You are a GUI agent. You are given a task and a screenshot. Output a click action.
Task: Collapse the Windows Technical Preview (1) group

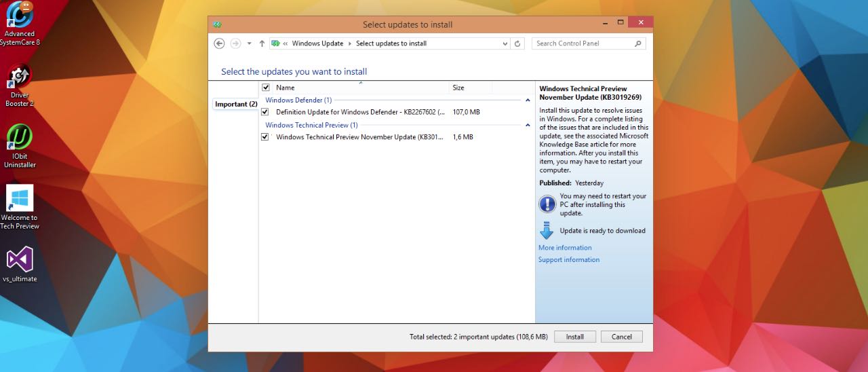(x=528, y=126)
